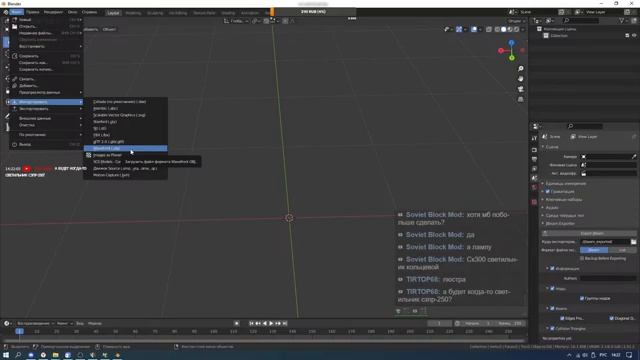
Task: Open View Layer properties tab icon
Action: [534, 169]
